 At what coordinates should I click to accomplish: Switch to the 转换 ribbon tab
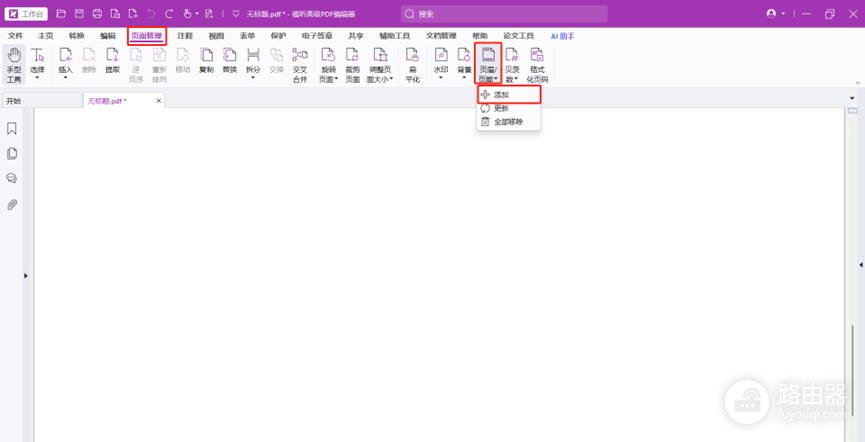pos(77,36)
